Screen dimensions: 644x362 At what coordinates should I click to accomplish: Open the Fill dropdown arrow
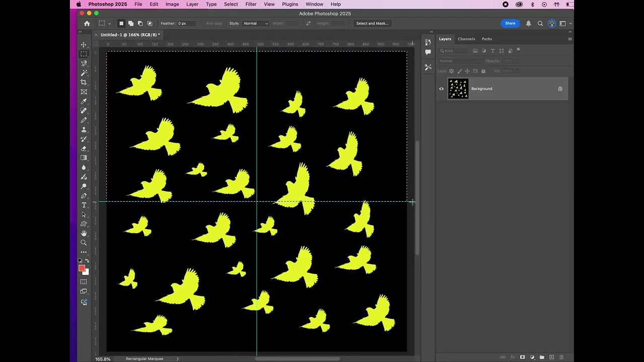click(x=517, y=71)
